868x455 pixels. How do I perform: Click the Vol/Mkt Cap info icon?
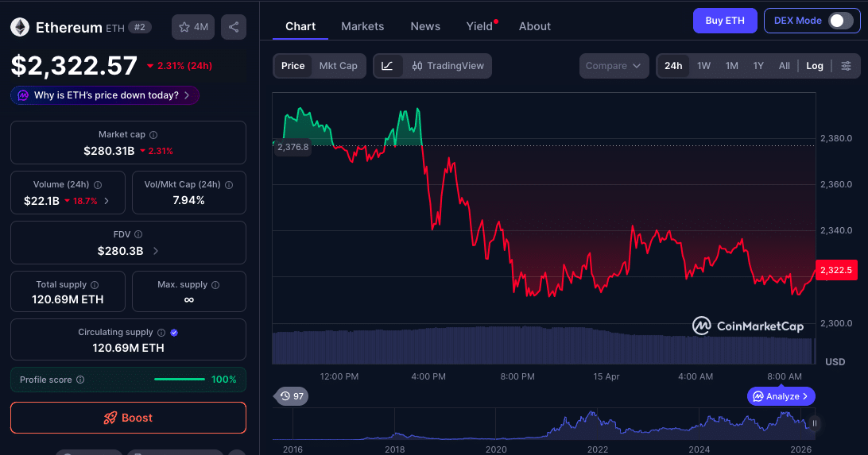[229, 185]
